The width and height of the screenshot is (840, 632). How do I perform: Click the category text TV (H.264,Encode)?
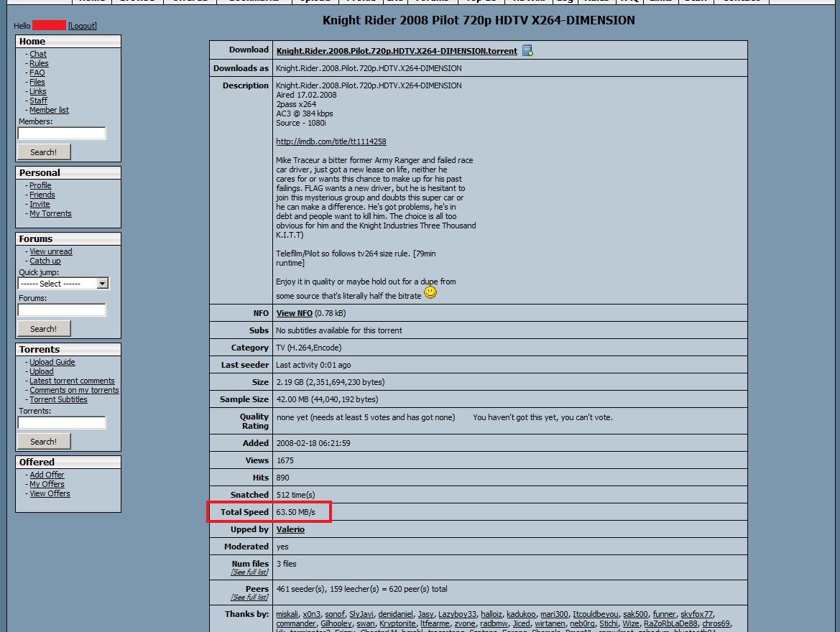click(x=308, y=348)
